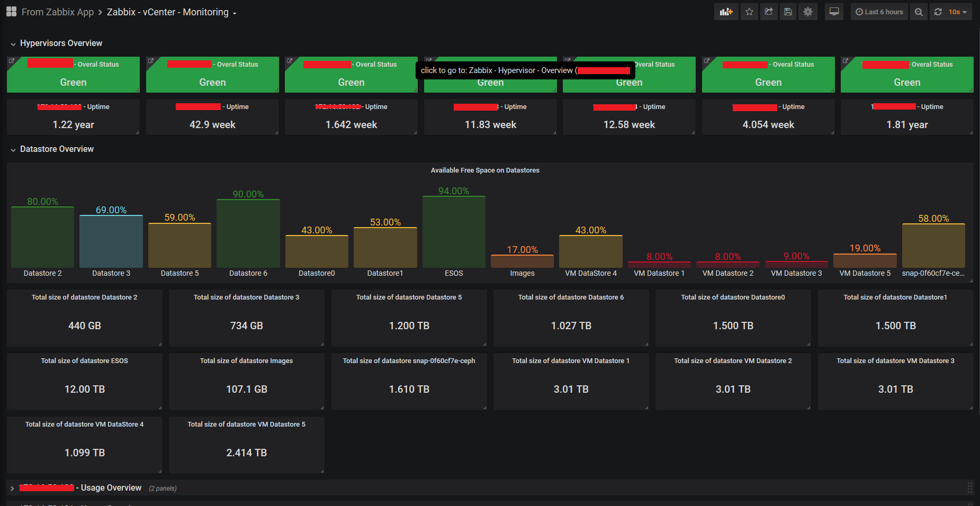
Task: Zoom out time range magnifier icon
Action: tap(919, 12)
